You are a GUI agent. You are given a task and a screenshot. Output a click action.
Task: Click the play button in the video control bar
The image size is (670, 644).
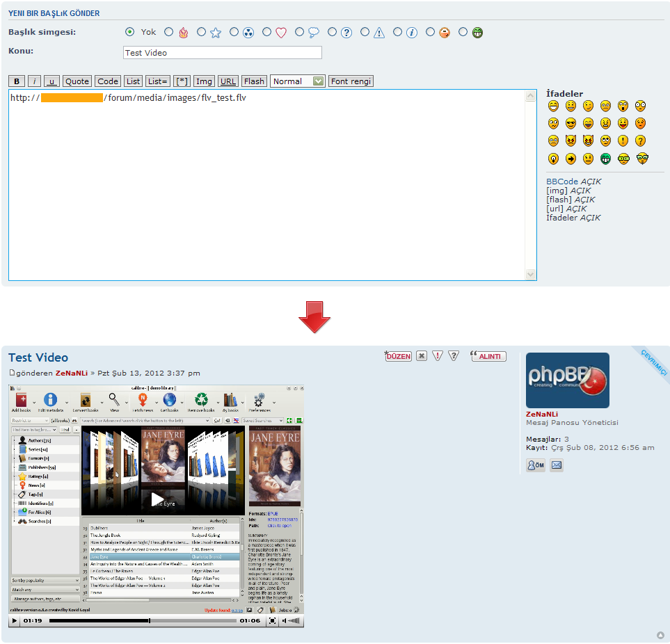click(15, 620)
